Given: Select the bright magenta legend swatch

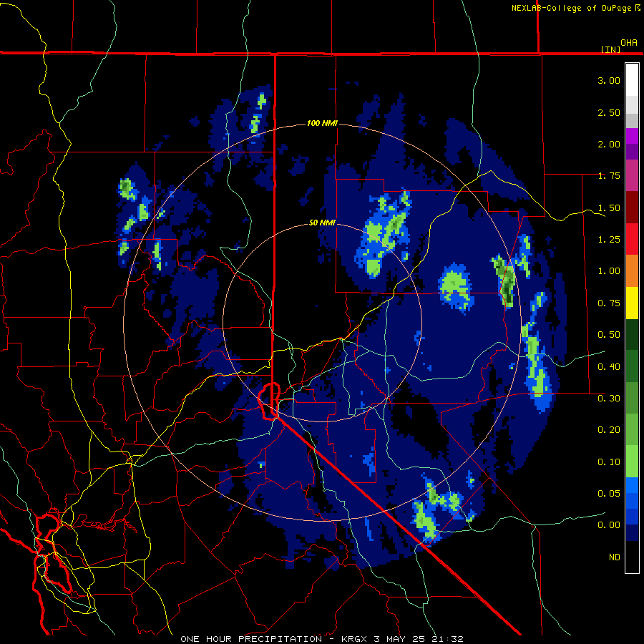Looking at the screenshot, I should pyautogui.click(x=632, y=136).
